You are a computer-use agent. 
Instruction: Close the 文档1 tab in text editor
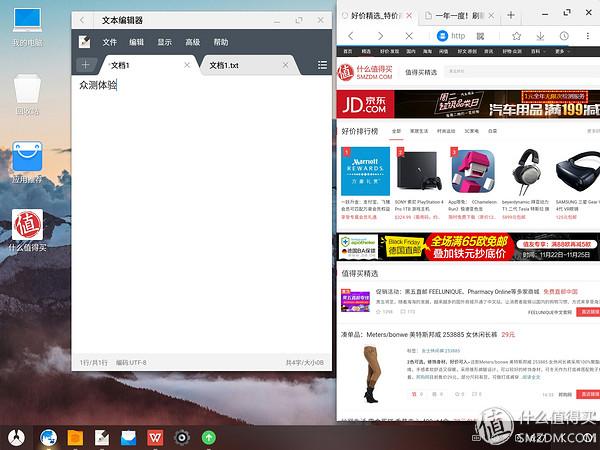(x=187, y=65)
